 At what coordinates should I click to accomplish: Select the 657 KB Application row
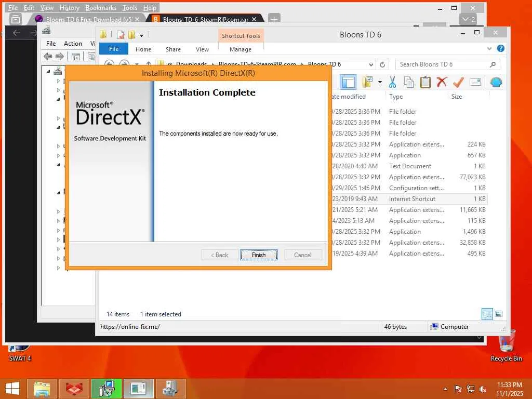click(x=408, y=155)
